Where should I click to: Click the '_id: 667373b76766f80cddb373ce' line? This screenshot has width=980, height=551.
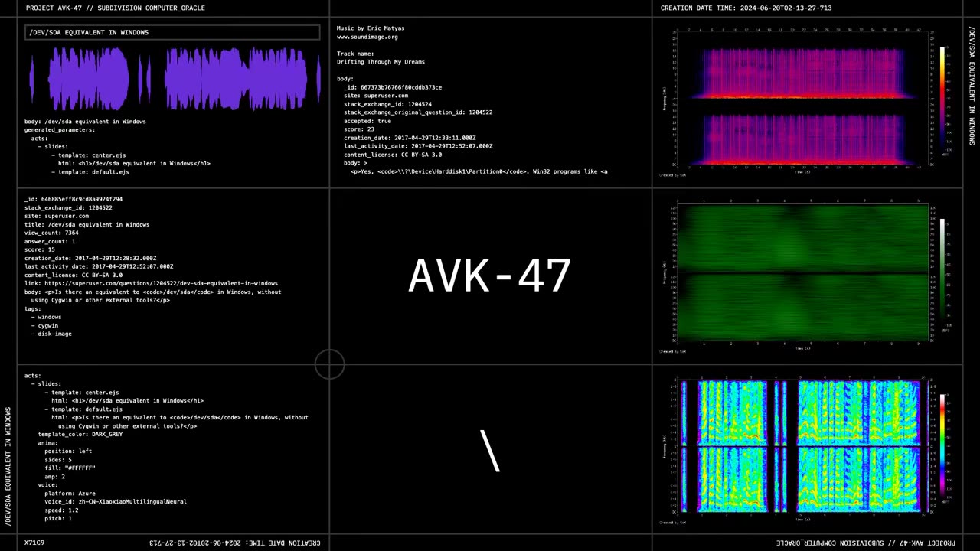pos(393,87)
